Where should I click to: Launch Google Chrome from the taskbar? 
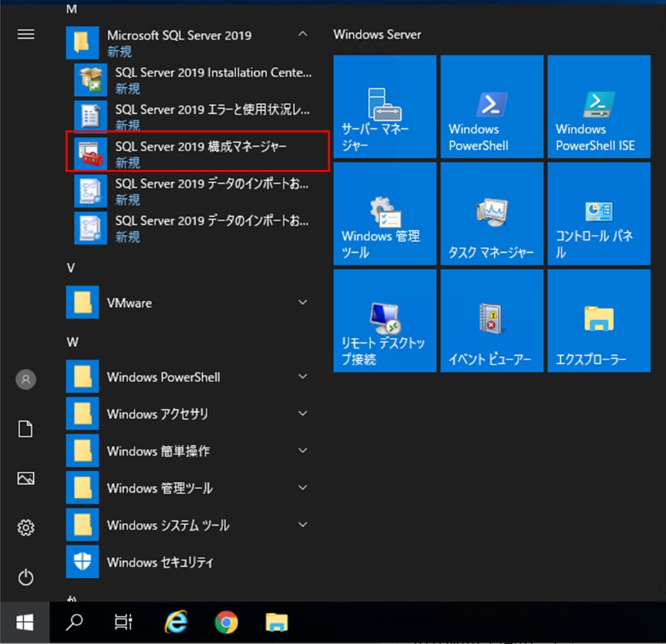(226, 622)
